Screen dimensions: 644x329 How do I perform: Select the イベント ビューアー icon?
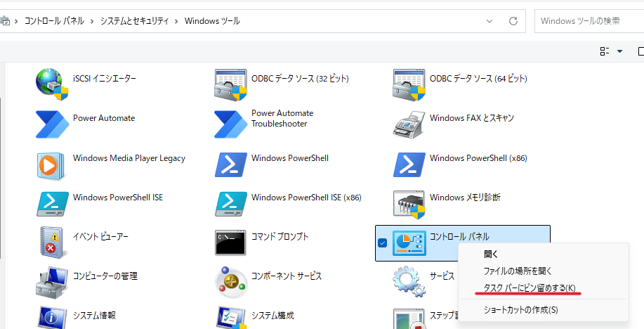53,243
